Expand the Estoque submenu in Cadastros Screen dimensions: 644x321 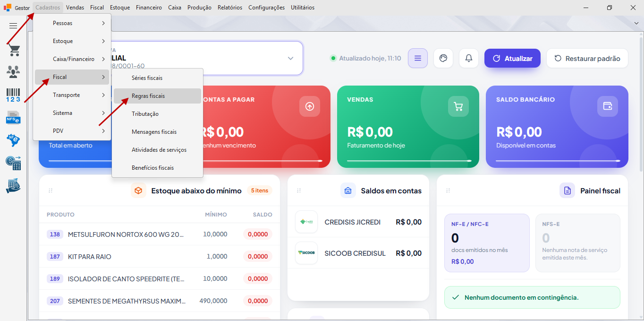72,41
